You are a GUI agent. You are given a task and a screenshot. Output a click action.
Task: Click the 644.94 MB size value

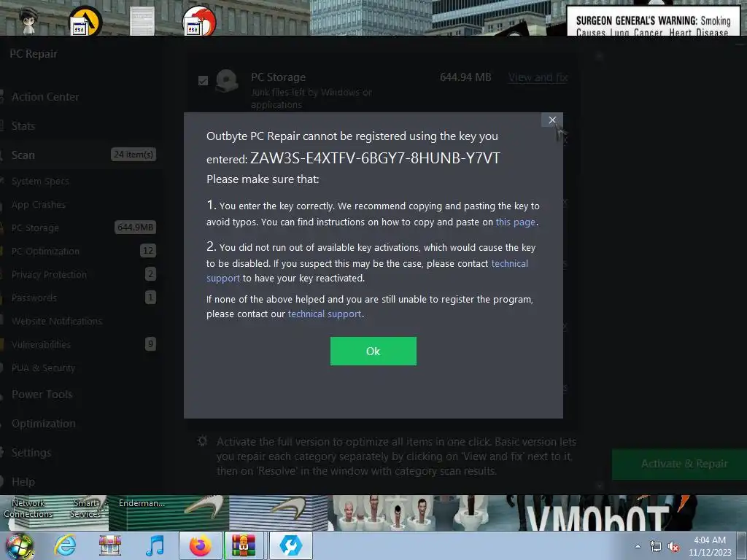pyautogui.click(x=465, y=77)
